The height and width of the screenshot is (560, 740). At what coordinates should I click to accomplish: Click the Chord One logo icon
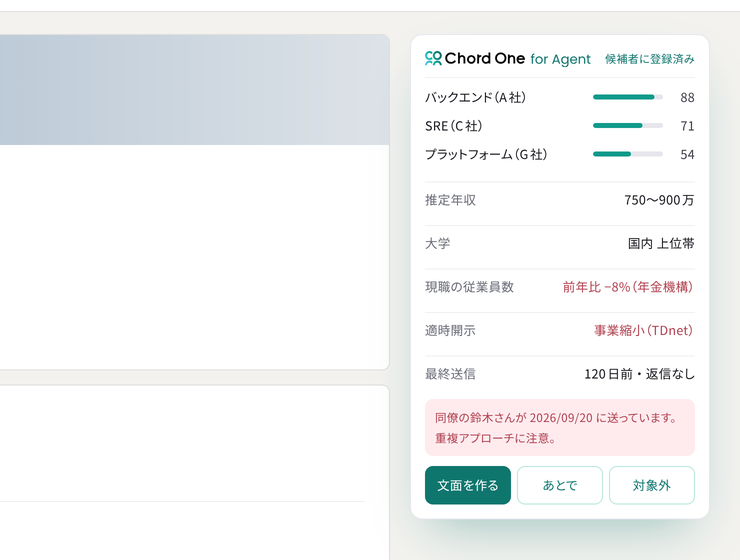coord(433,58)
